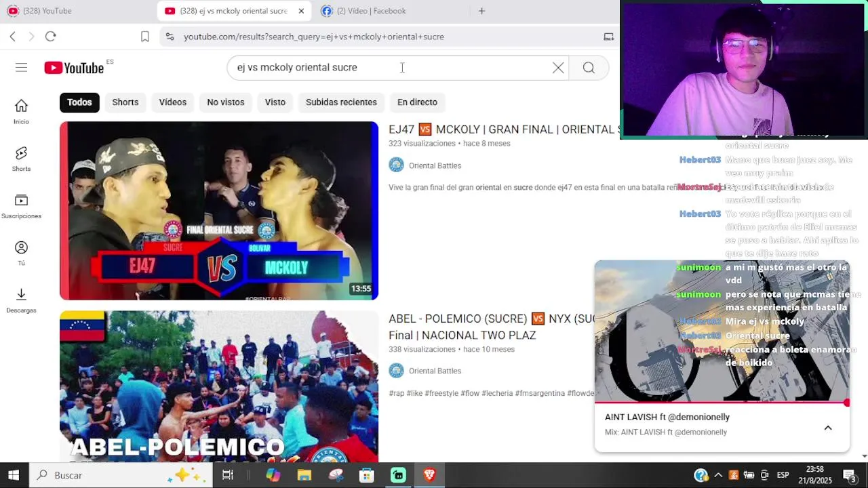Select the Visto filter chip

click(x=275, y=102)
